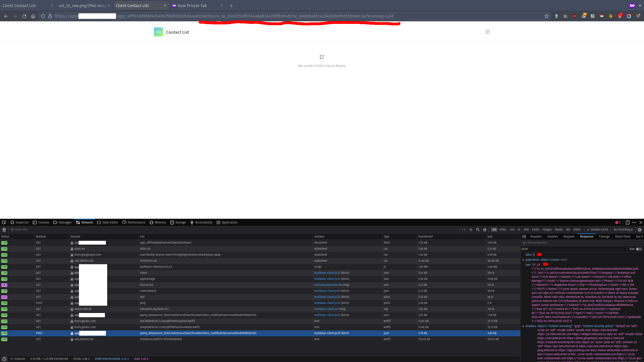Open request blocking via the circle-slash icon
Image resolution: width=644 pixels, height=362 pixels.
point(485,230)
